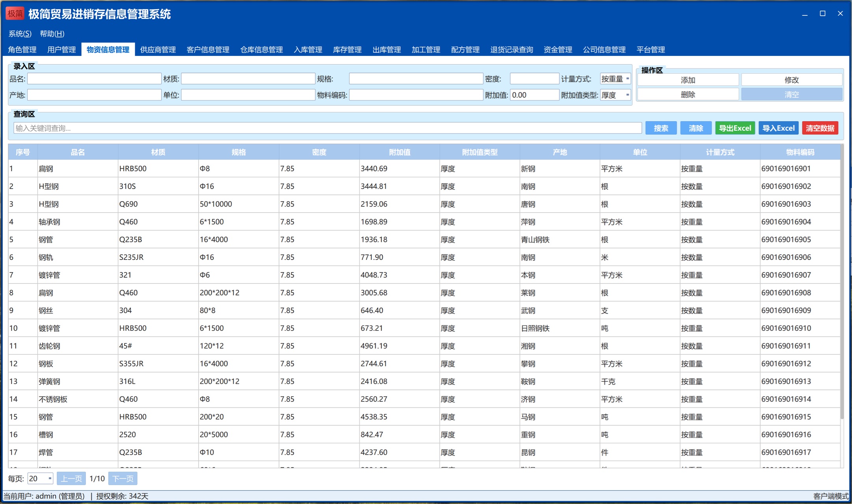This screenshot has width=852, height=504.
Task: Click the 附加值 column header
Action: [x=400, y=152]
